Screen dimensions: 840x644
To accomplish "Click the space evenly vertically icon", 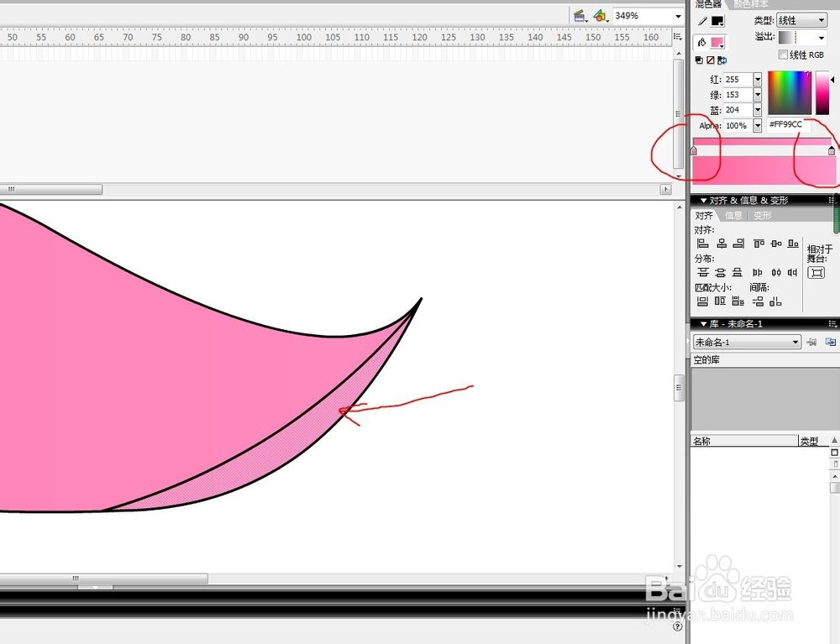I will point(758,302).
